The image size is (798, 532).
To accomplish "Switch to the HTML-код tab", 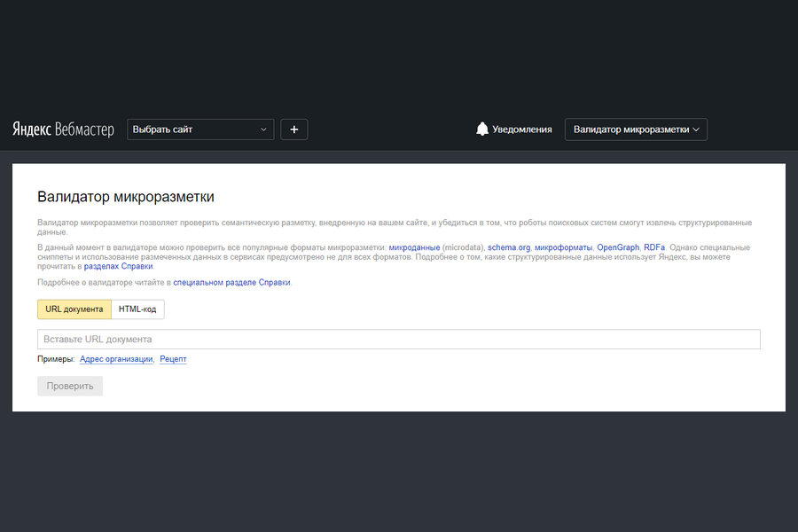I will [137, 309].
